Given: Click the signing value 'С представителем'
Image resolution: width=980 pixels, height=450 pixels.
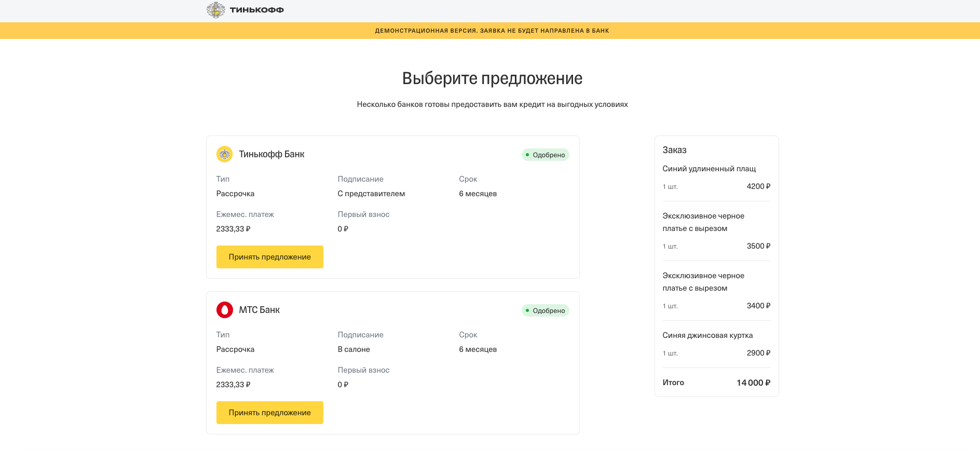Looking at the screenshot, I should pyautogui.click(x=371, y=194).
